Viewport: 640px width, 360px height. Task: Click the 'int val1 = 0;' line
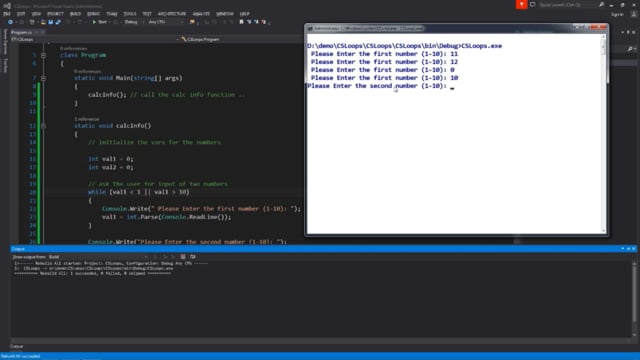(111, 159)
